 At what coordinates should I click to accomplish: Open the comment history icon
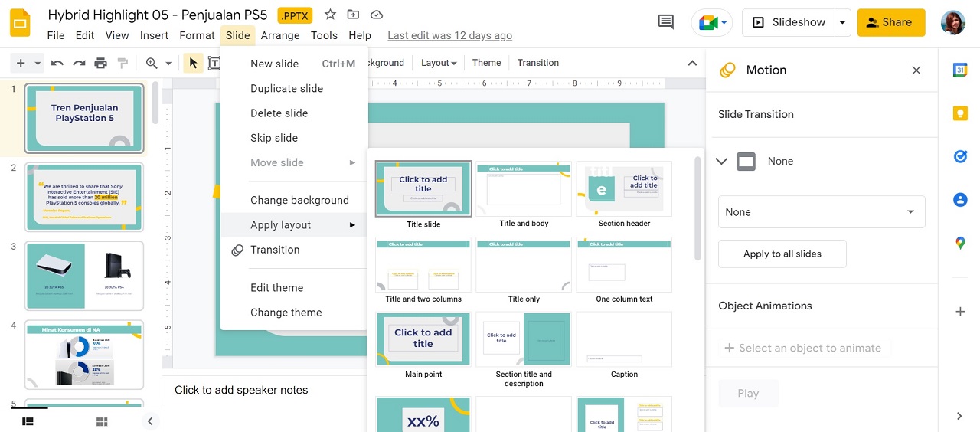point(666,22)
